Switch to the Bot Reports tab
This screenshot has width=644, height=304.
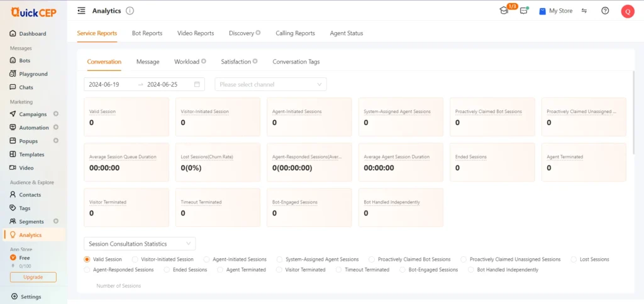point(147,33)
